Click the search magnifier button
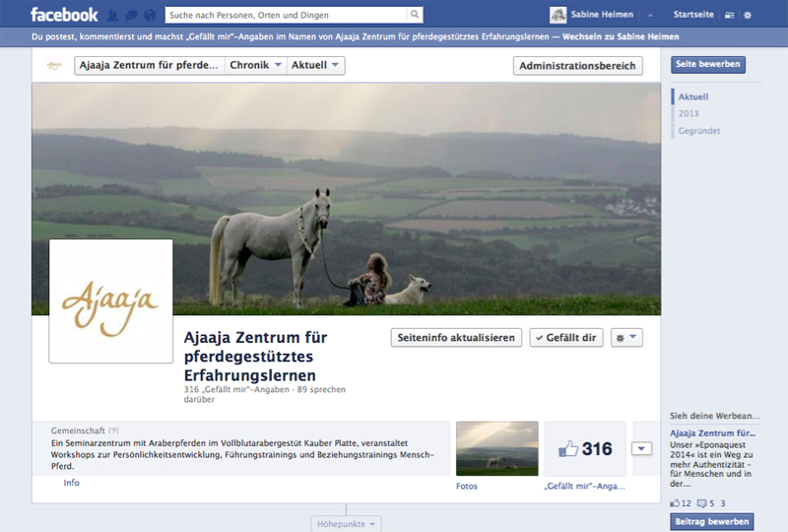Viewport: 788px width, 532px height. click(x=415, y=15)
